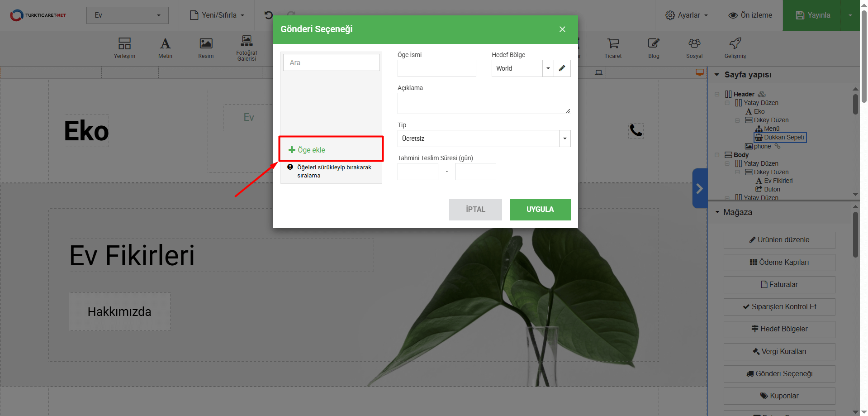Click the Öge ekle link
868x416 pixels.
click(x=307, y=150)
